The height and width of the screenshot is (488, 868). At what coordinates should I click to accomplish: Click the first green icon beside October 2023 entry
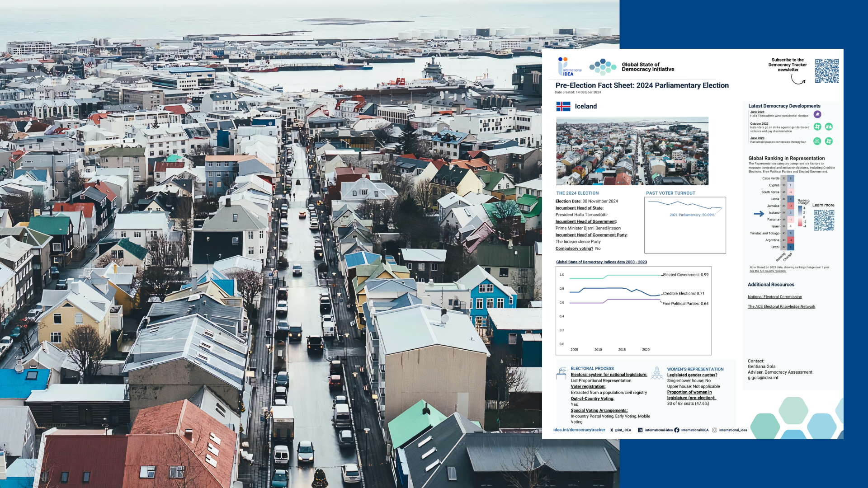(817, 127)
